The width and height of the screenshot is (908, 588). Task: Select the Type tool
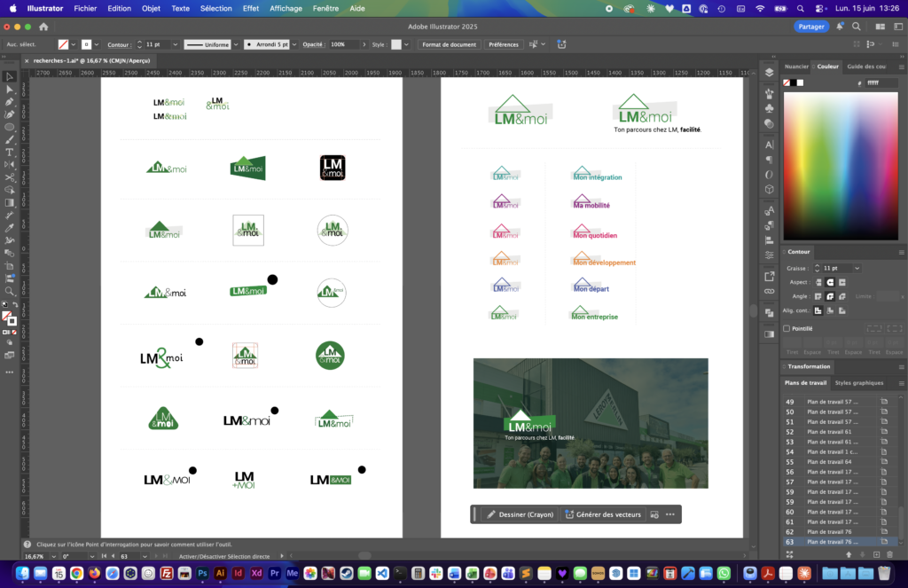coord(9,153)
